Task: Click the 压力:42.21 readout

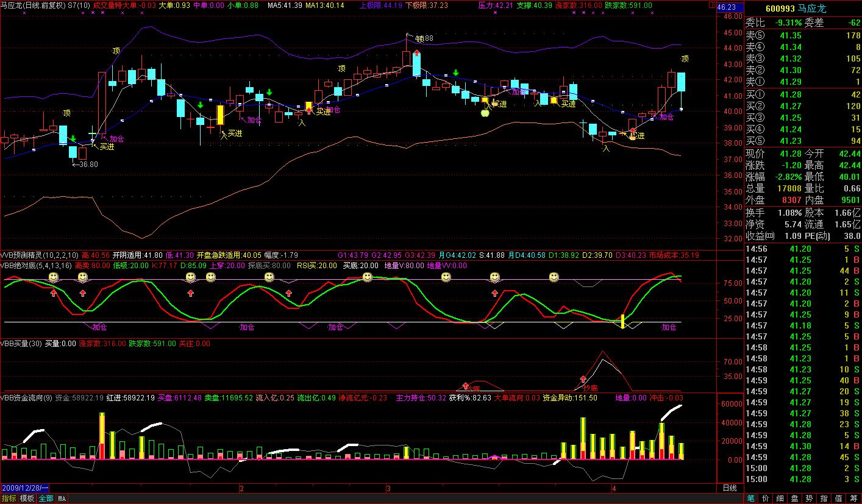Action: tap(496, 5)
